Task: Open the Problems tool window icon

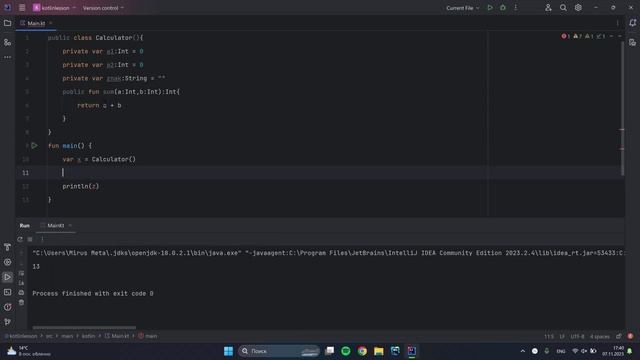Action: (x=7, y=307)
